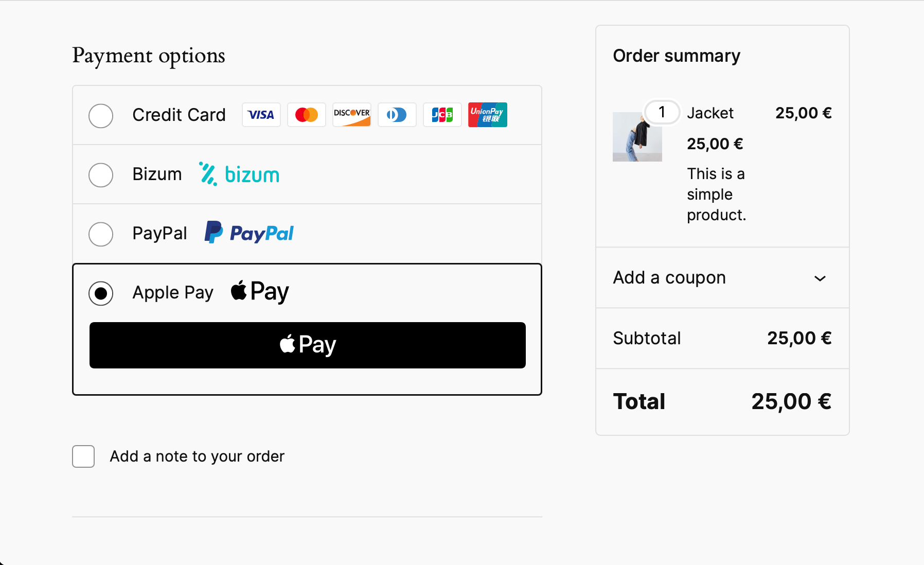This screenshot has height=565, width=924.
Task: Click the Bizum logo
Action: click(239, 174)
